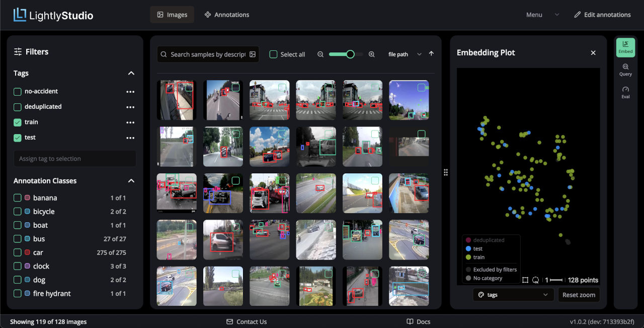Click the test legend dot in plot
The width and height of the screenshot is (644, 328).
tap(468, 249)
